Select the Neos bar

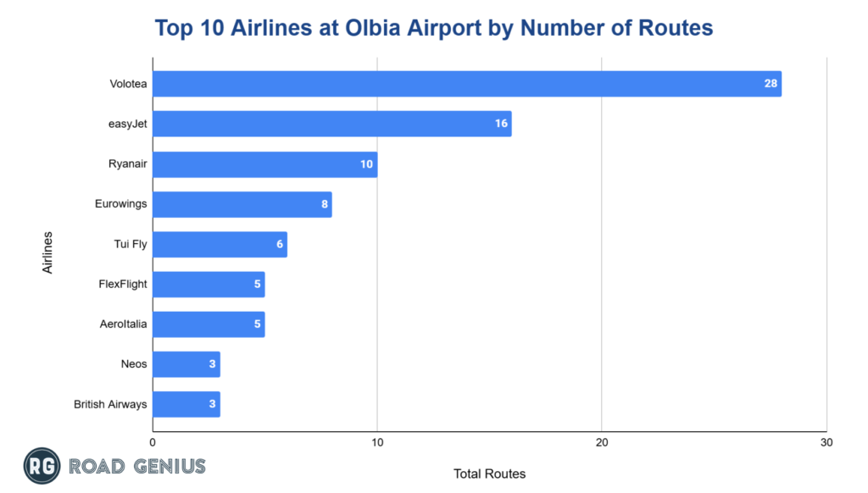tap(186, 364)
